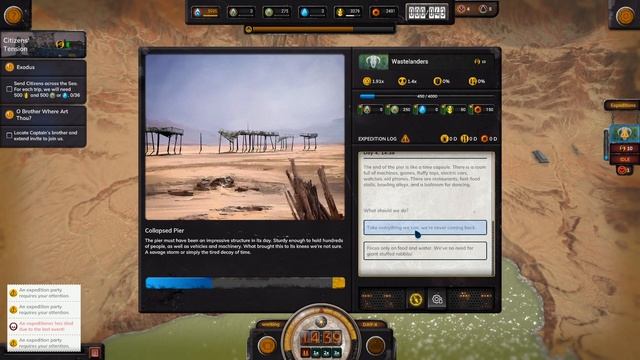Set game speed to 2x
The image size is (640, 360).
tap(326, 352)
